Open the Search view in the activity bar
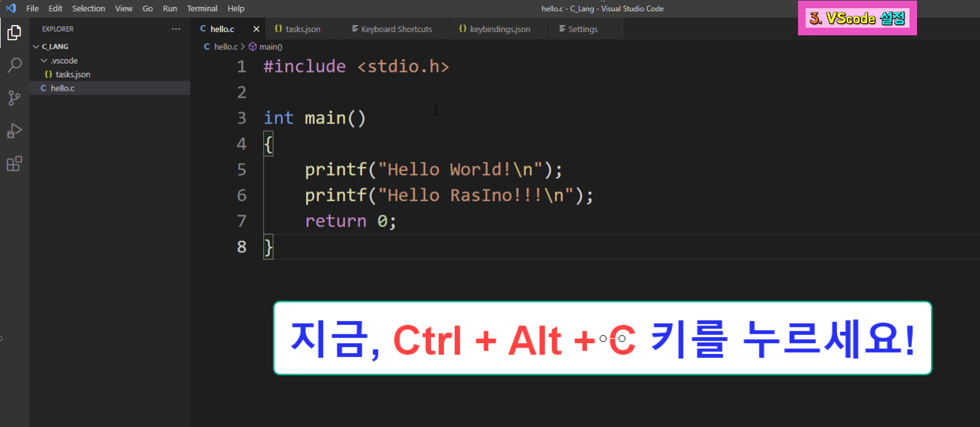Screen dimensions: 980x427 14,65
